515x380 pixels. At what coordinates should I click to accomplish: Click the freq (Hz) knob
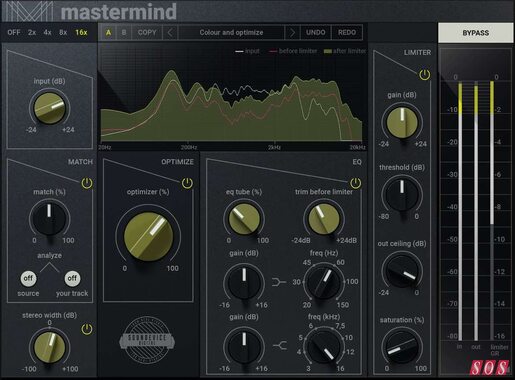(324, 282)
